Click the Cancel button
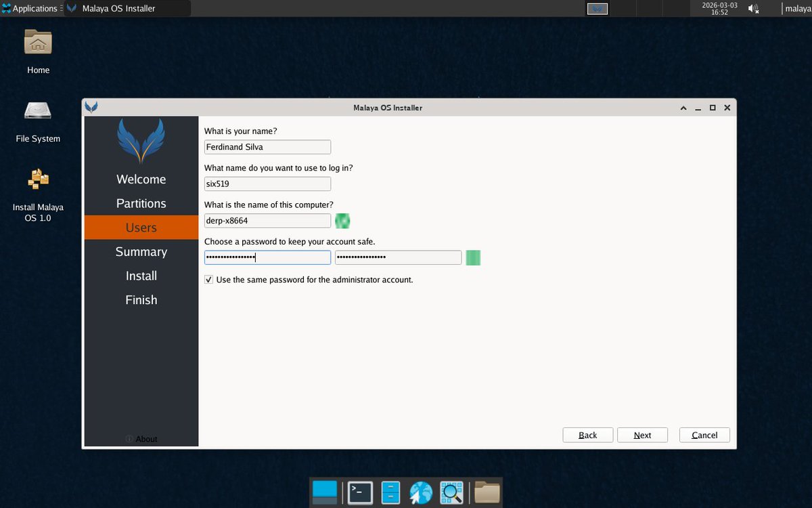812x508 pixels. (x=704, y=435)
